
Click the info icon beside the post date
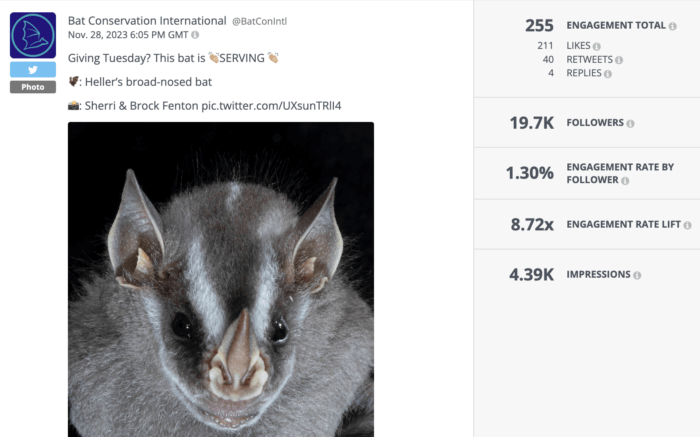[x=195, y=35]
